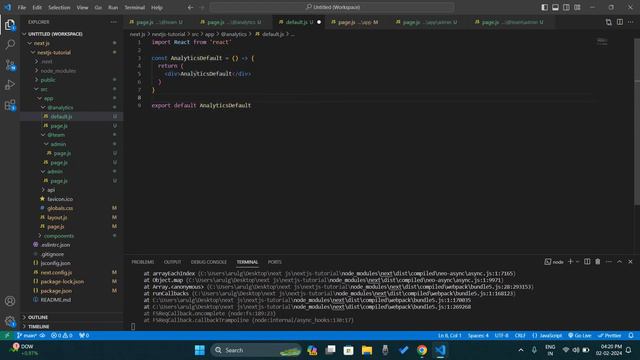Open Customize Layout button
The image size is (640, 360).
click(578, 7)
